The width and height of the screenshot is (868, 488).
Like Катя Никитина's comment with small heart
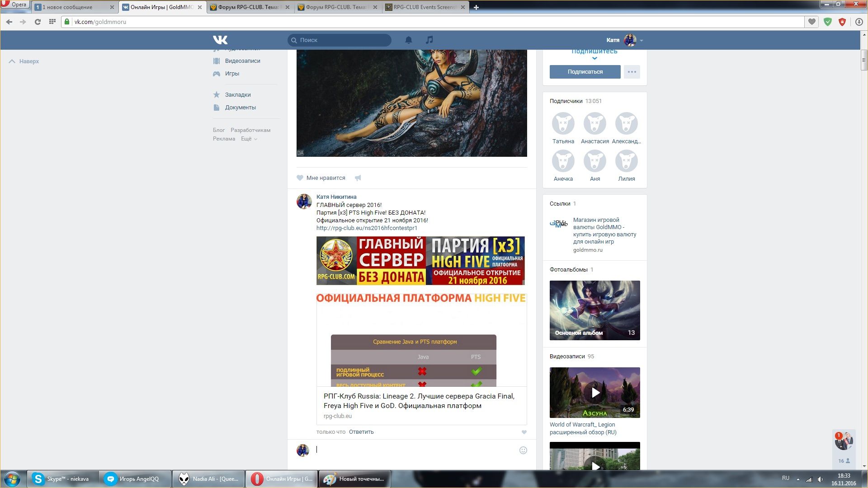[524, 432]
